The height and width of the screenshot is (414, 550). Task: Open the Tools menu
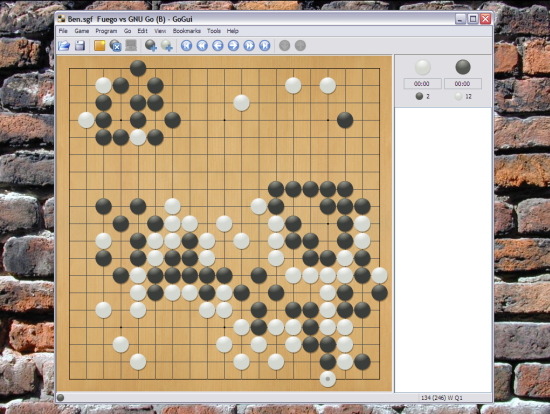[214, 31]
